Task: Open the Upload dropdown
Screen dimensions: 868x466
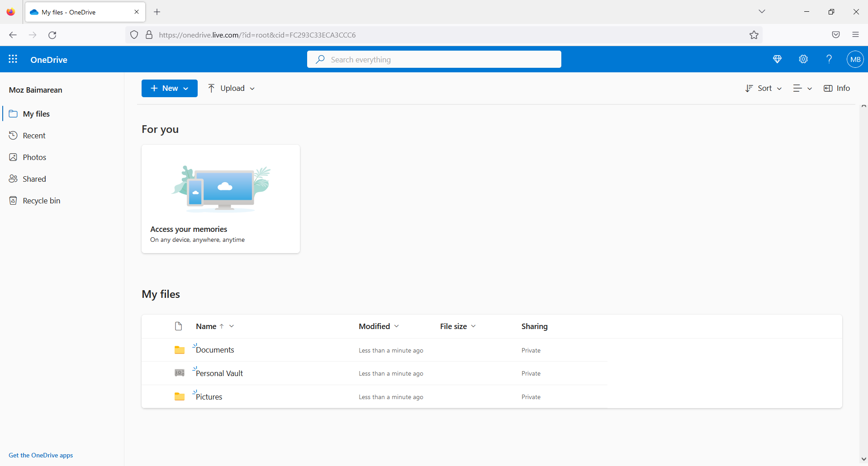Action: [x=231, y=88]
